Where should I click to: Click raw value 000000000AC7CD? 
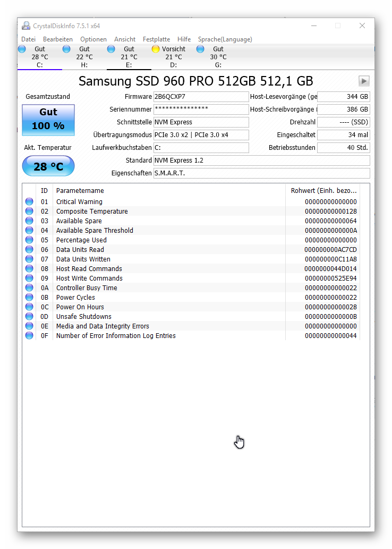tap(331, 250)
